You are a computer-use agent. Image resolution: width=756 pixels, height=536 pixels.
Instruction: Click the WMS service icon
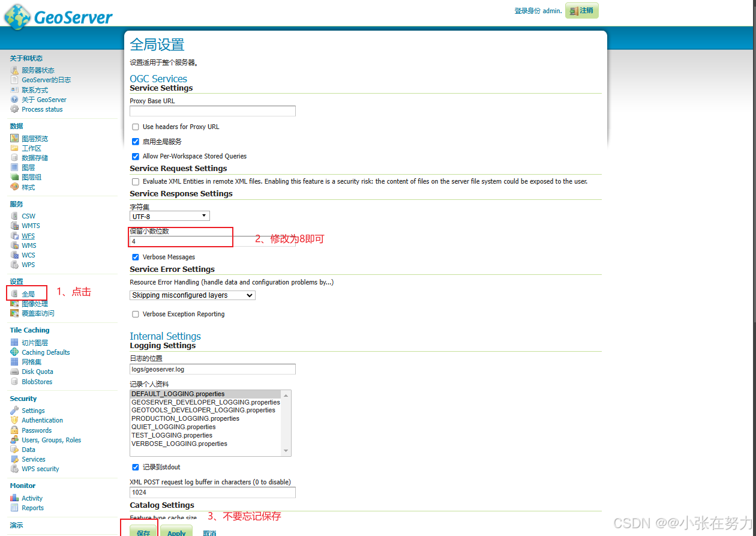pyautogui.click(x=14, y=245)
